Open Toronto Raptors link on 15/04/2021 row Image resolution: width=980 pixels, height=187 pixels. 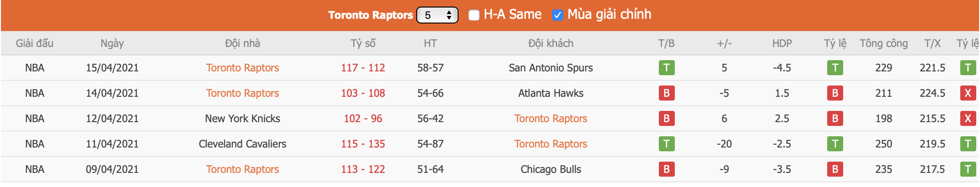coord(243,68)
